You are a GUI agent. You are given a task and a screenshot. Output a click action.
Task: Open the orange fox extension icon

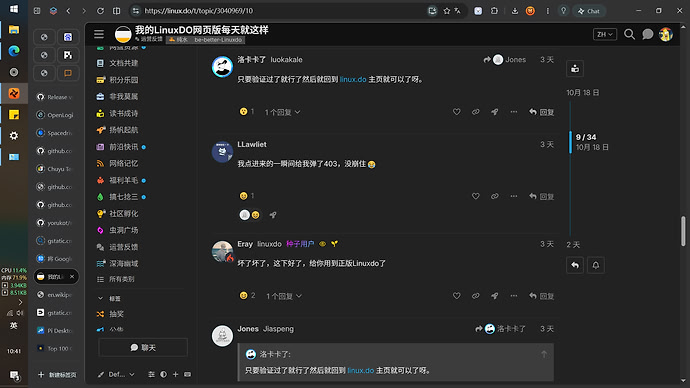pyautogui.click(x=530, y=11)
